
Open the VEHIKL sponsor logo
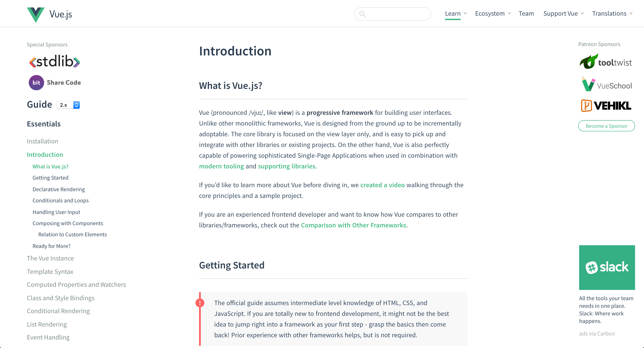tap(606, 105)
